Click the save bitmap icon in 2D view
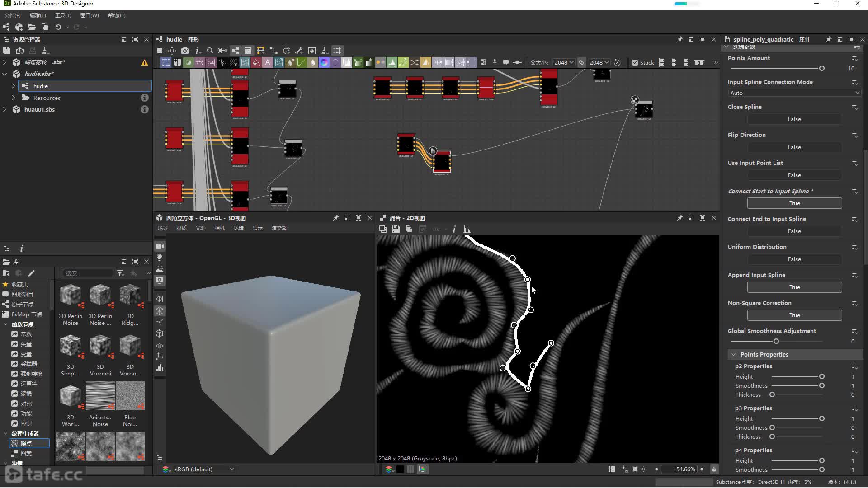This screenshot has width=868, height=488. click(396, 229)
